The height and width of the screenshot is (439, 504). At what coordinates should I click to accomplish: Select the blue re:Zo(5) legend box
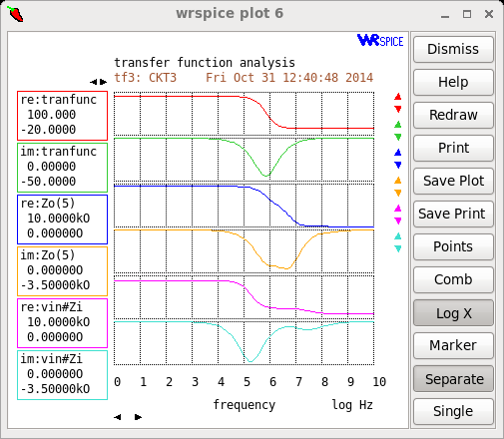62,219
